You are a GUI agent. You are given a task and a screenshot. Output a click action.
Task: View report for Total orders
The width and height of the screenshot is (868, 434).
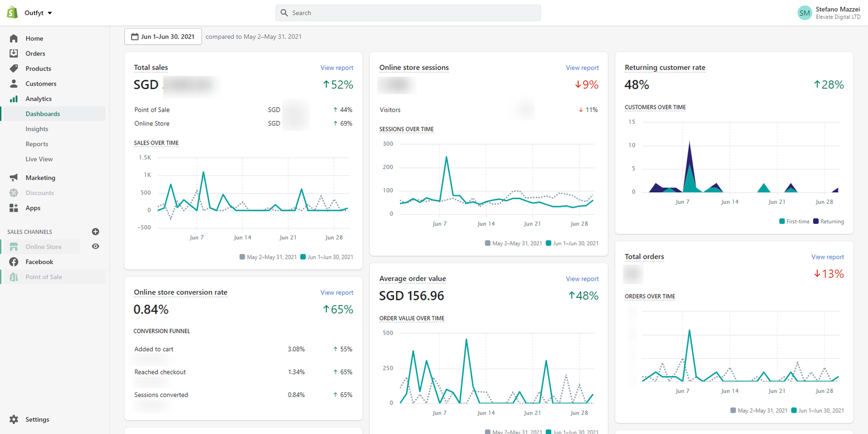[x=827, y=257]
